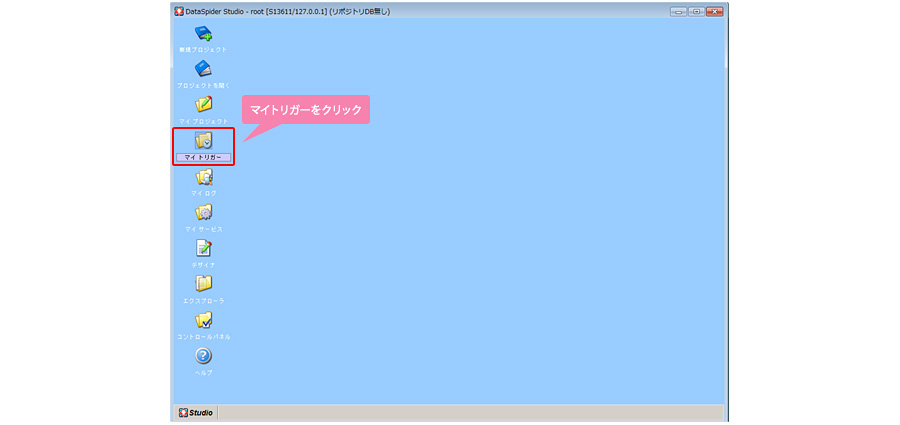This screenshot has width=900, height=425.
Task: Click the ヘルプ question mark icon
Action: pyautogui.click(x=203, y=355)
